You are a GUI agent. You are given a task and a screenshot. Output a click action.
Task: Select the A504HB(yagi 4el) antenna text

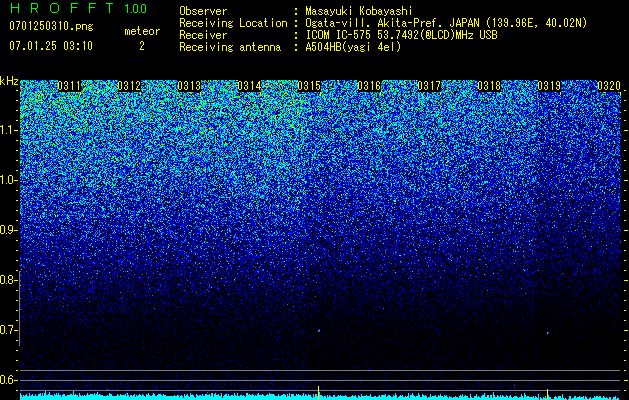pos(353,47)
